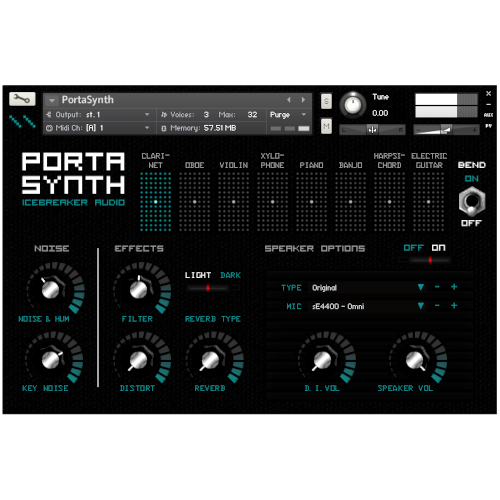This screenshot has width=500, height=500.
Task: Mute the instrument with M button
Action: pos(326,126)
